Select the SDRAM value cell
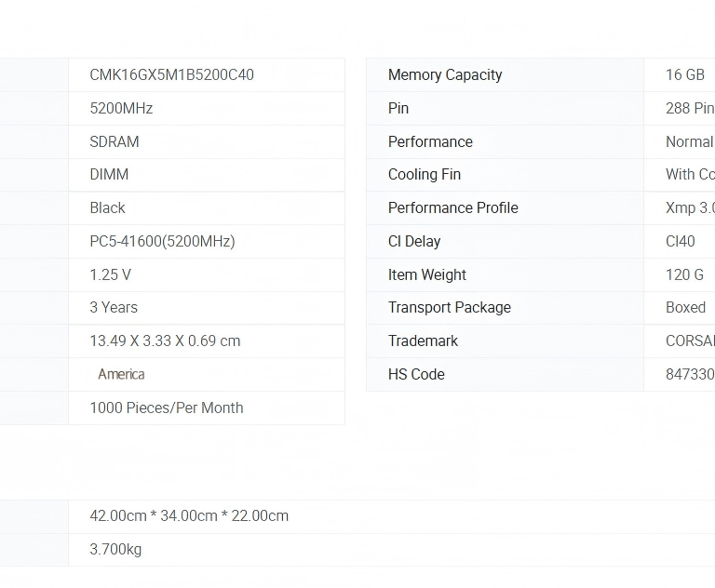Viewport: 715px width, 588px height. 115,142
